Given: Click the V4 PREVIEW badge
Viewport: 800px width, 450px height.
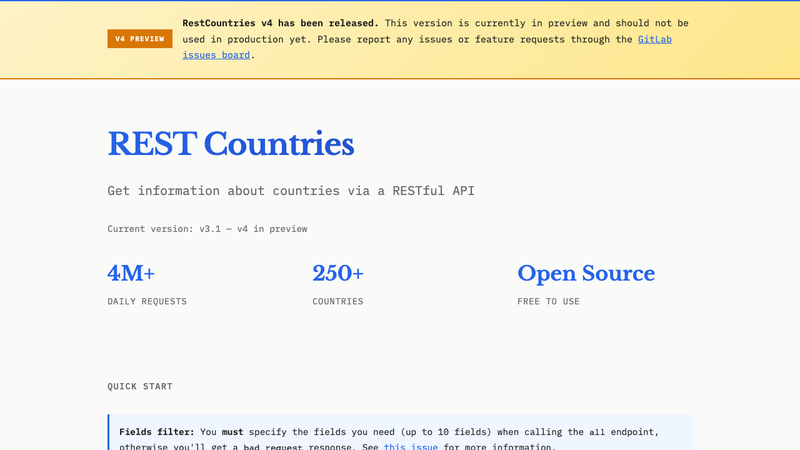Looking at the screenshot, I should click(x=140, y=39).
